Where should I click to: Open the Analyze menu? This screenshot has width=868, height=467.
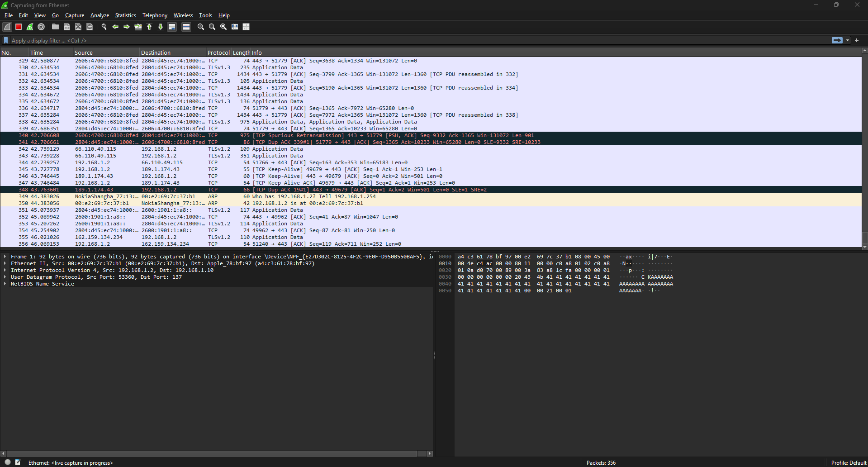(100, 15)
